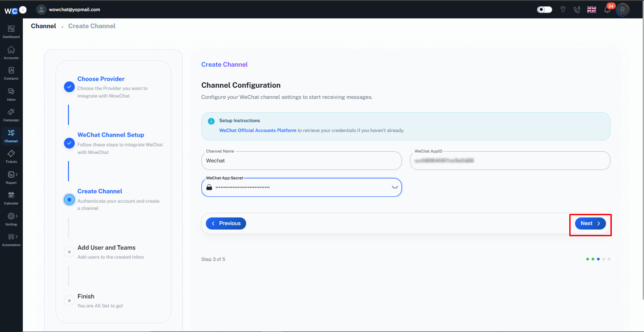Expand the Setting submenu chevron
This screenshot has height=332, width=644.
[x=17, y=216]
